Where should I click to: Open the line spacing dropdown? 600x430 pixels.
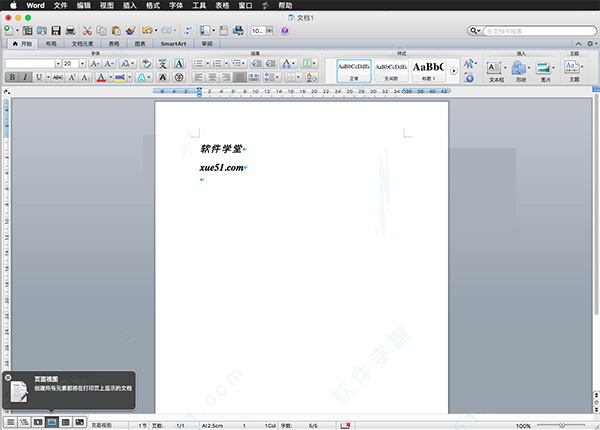click(x=271, y=77)
